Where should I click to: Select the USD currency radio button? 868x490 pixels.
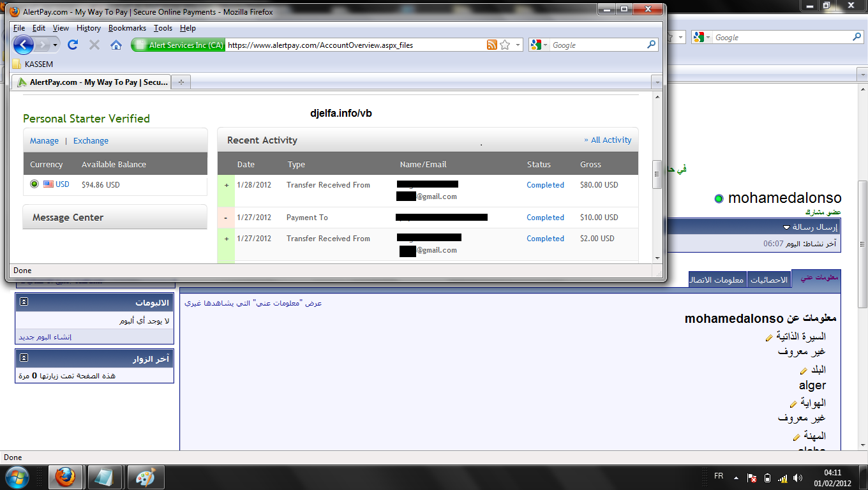tap(34, 184)
